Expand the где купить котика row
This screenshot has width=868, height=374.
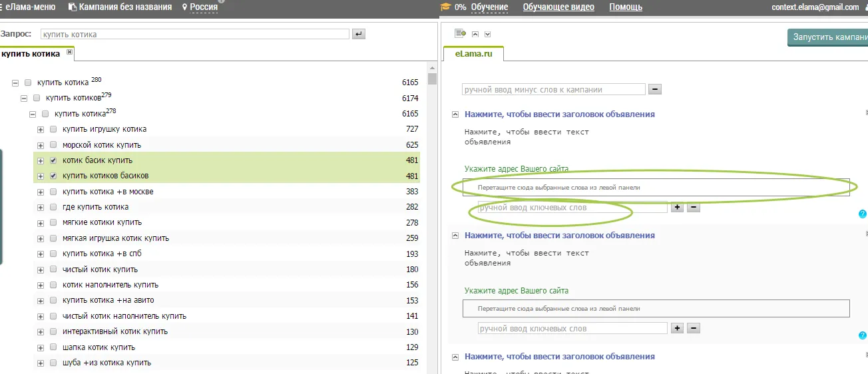point(41,207)
